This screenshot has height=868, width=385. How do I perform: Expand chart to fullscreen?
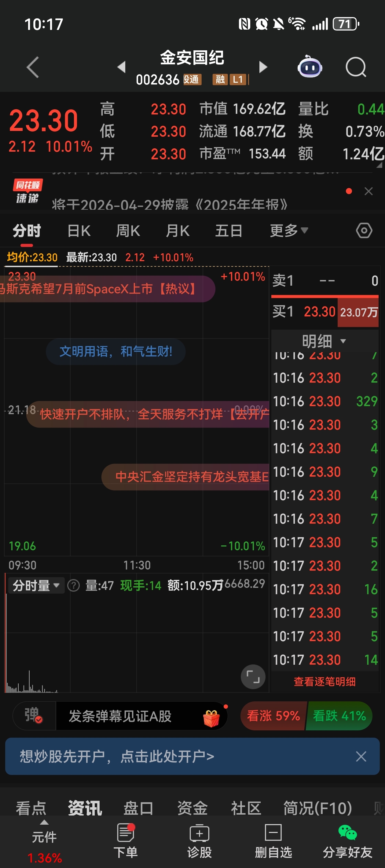pyautogui.click(x=253, y=677)
